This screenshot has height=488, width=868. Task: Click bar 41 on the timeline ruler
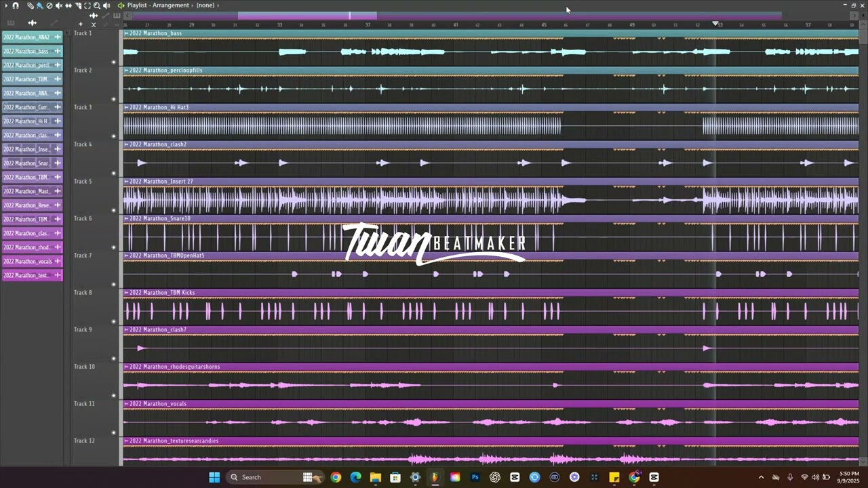click(x=455, y=25)
